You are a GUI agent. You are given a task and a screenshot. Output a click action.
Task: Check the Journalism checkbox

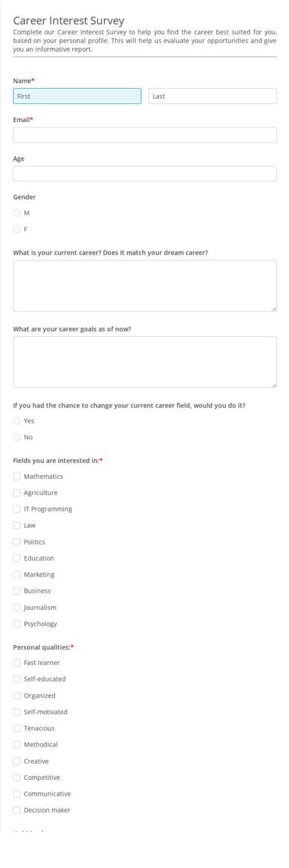coord(17,607)
